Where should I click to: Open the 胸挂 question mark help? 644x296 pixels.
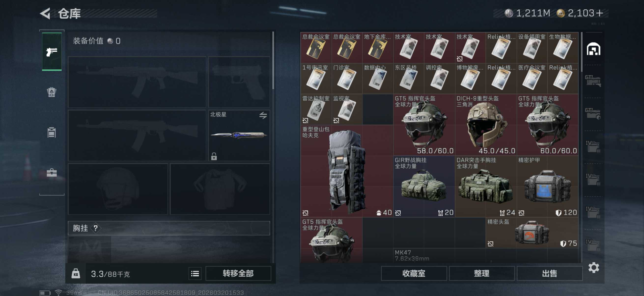pyautogui.click(x=95, y=228)
